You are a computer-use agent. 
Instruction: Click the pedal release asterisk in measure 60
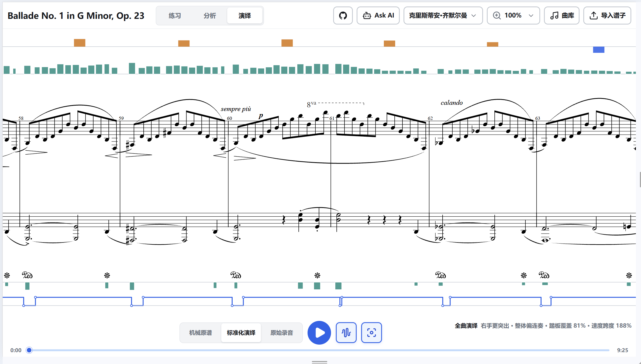pos(317,275)
